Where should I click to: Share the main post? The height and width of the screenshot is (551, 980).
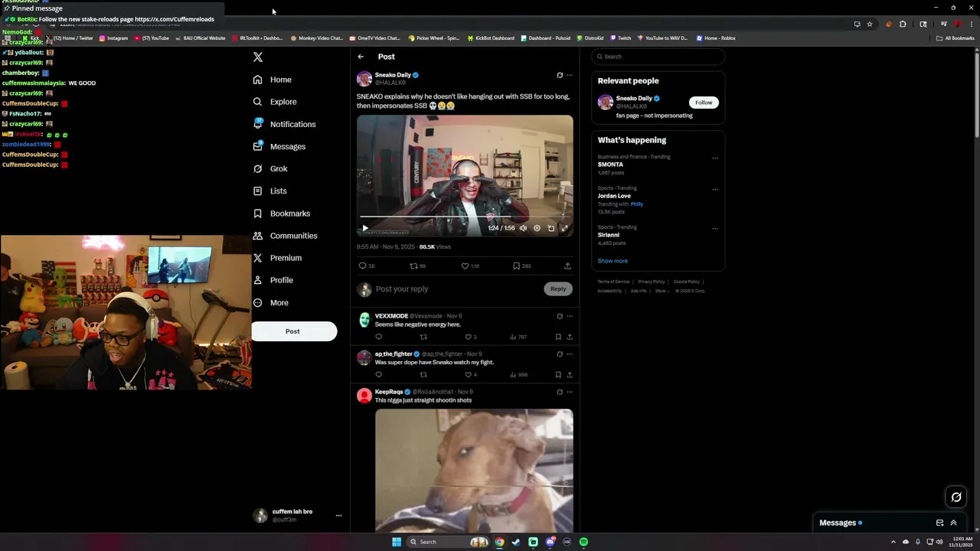[x=567, y=266]
